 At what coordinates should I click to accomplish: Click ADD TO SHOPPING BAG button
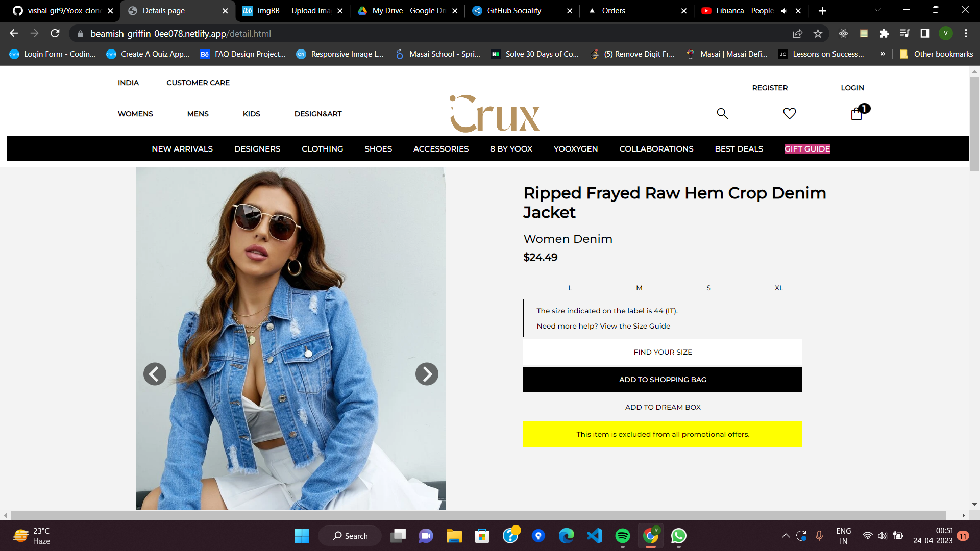click(x=663, y=380)
